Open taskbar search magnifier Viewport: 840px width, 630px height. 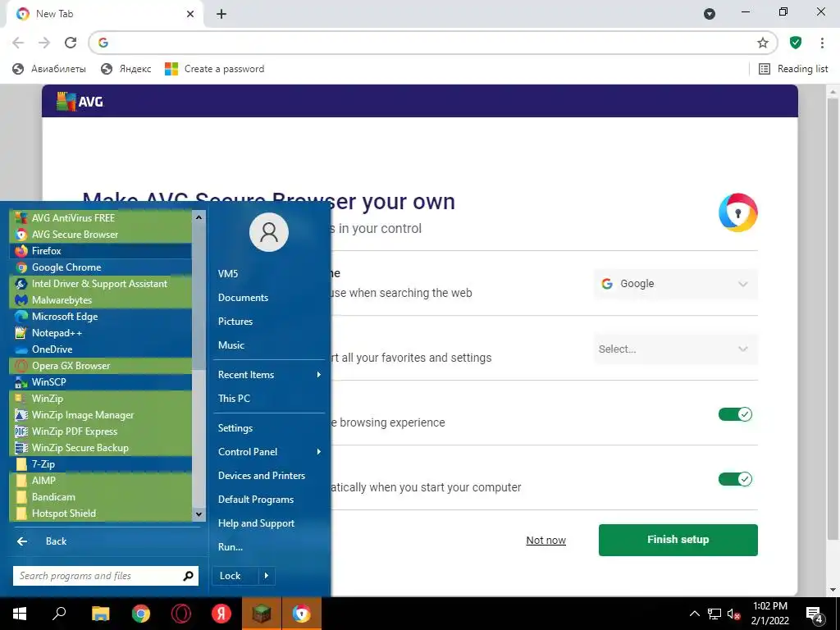59,614
